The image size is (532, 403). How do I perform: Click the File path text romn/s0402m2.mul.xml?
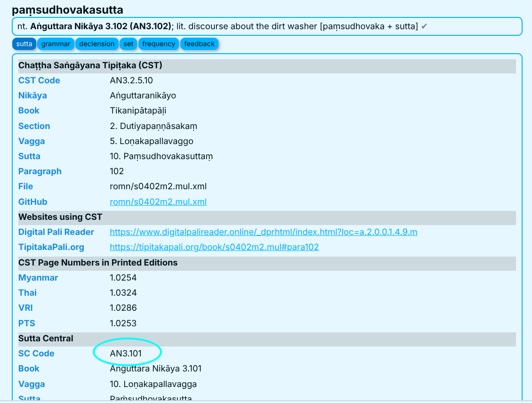(158, 186)
